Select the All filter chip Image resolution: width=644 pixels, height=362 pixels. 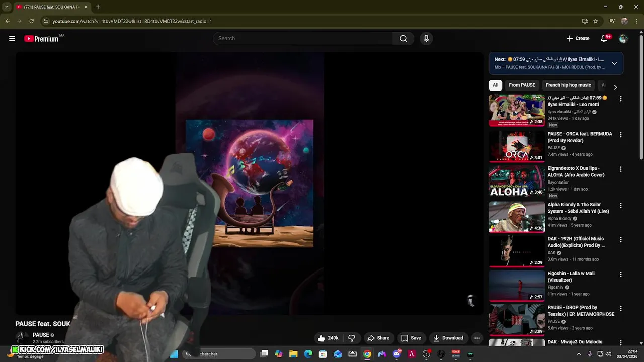click(x=495, y=85)
